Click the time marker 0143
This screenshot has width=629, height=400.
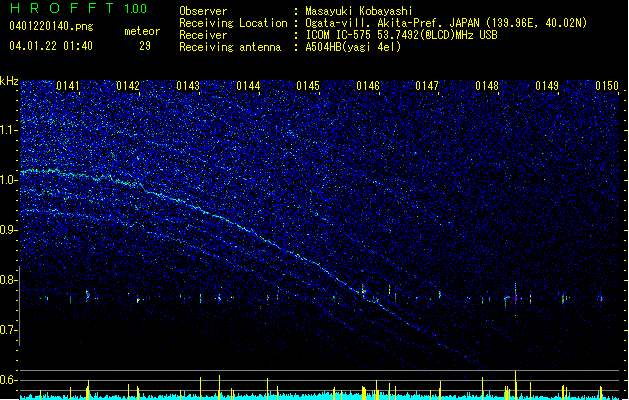[x=188, y=86]
